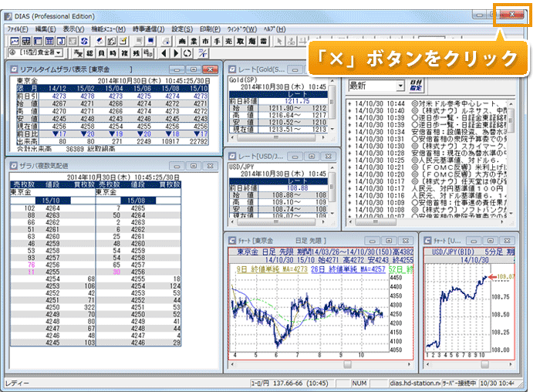The width and height of the screenshot is (540, 392).
Task: Open the 機能メニュー(M) menu
Action: pos(108,29)
